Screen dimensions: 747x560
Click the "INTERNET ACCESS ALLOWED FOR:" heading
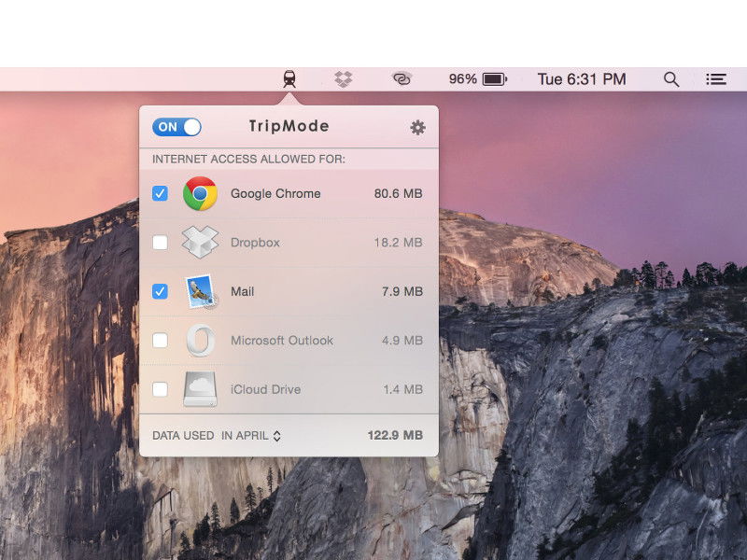[x=248, y=159]
